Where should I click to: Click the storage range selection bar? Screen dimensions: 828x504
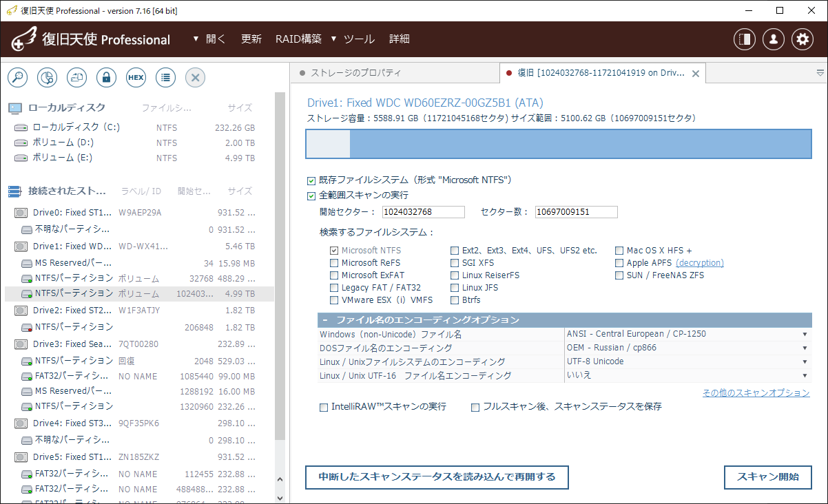point(559,145)
